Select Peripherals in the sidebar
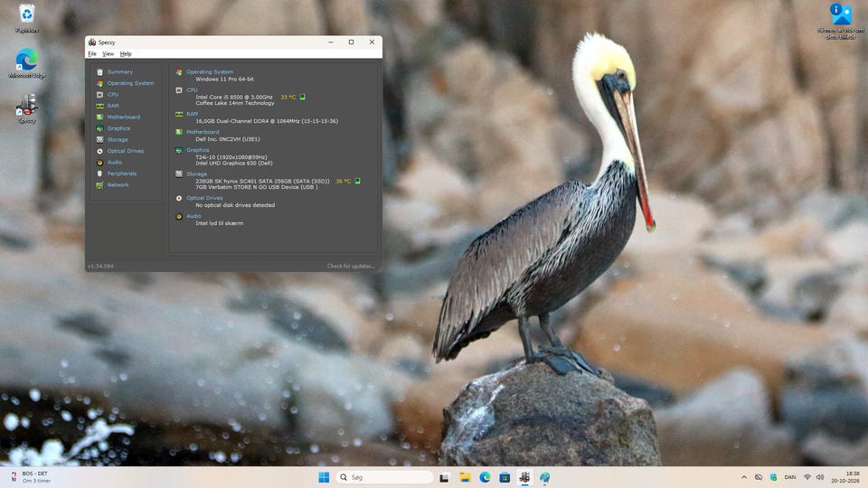This screenshot has width=868, height=488. click(x=117, y=174)
